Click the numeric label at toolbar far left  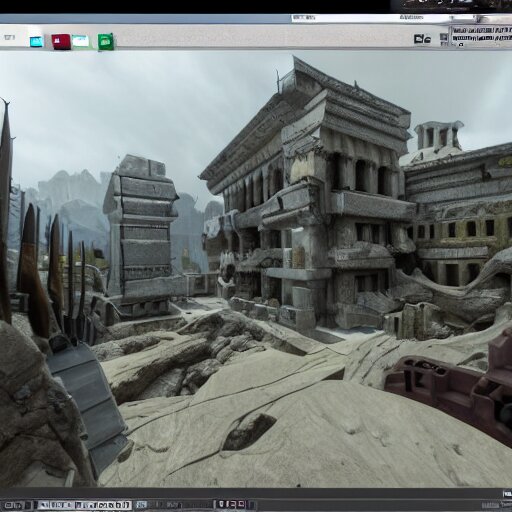click(10, 37)
